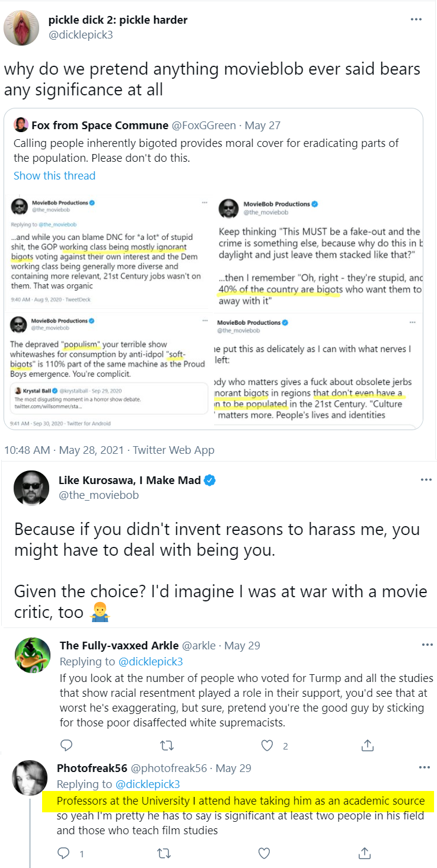Share The Fully-vaxxed Arkle's tweet

click(368, 745)
